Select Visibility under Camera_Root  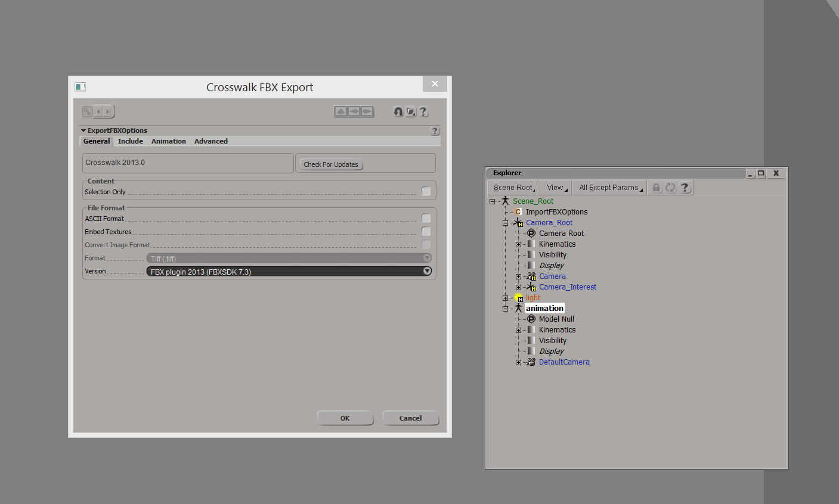553,255
